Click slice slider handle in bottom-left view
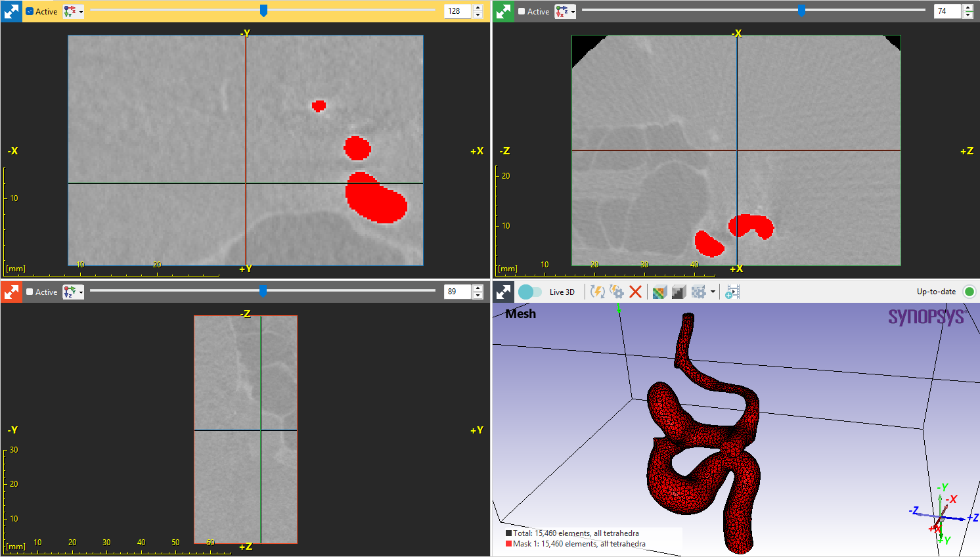Screen dimensions: 980x557 click(263, 290)
